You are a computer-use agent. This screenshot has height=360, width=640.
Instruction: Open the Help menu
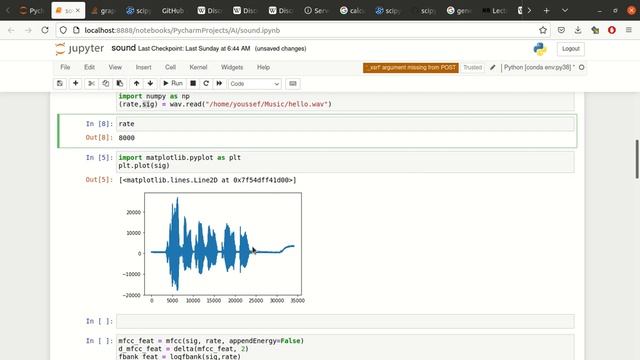click(x=263, y=67)
